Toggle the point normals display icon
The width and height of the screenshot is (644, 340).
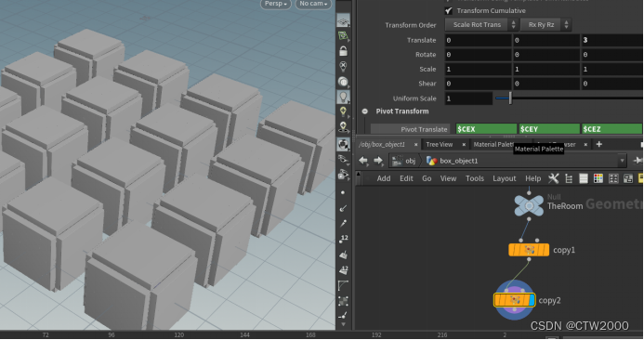(343, 209)
